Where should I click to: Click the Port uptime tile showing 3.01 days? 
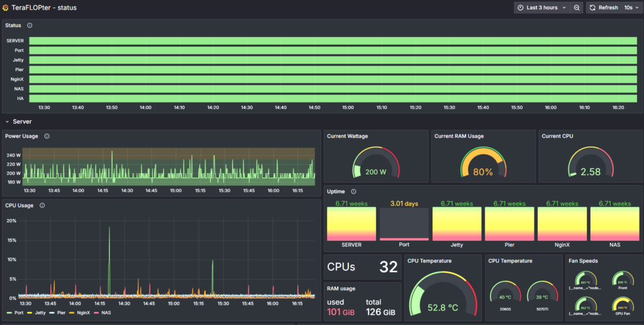point(404,224)
